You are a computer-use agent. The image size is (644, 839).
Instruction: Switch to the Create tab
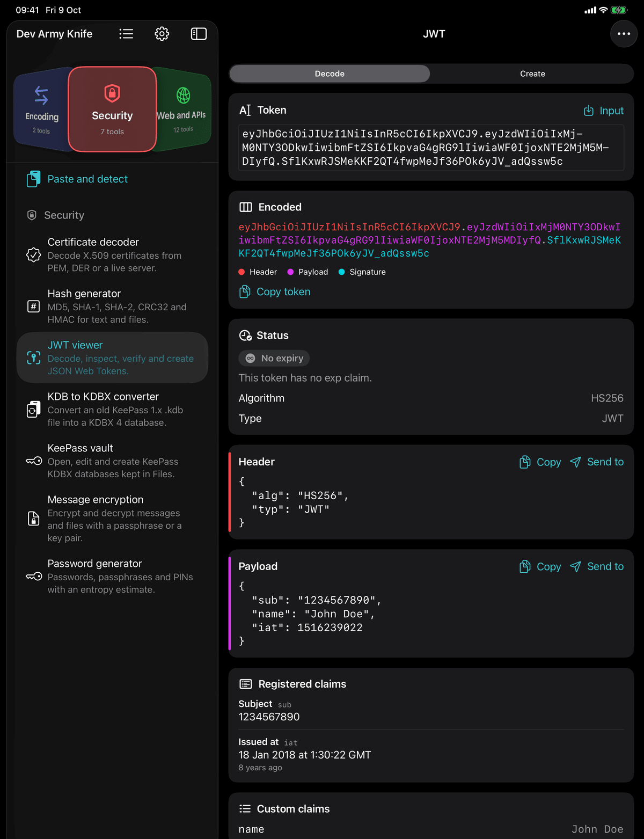(x=532, y=74)
